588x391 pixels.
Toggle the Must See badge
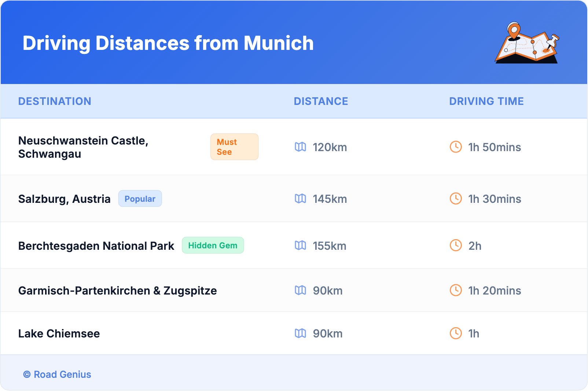click(x=234, y=147)
